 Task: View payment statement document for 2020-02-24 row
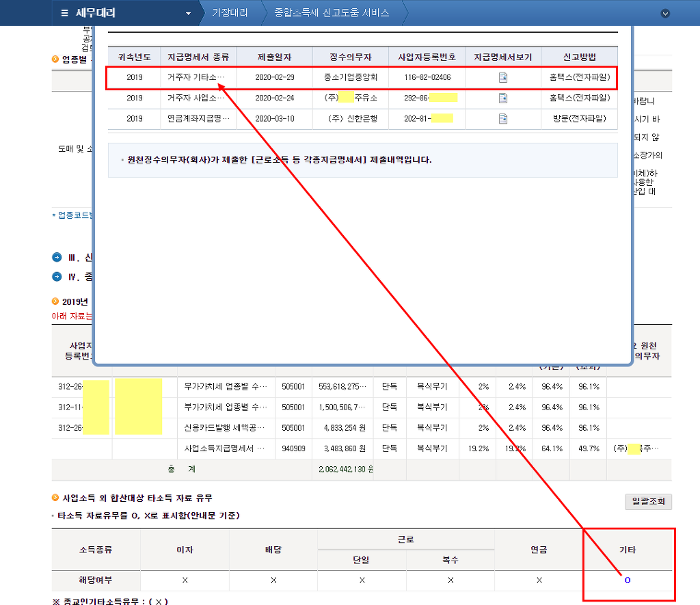[x=503, y=98]
